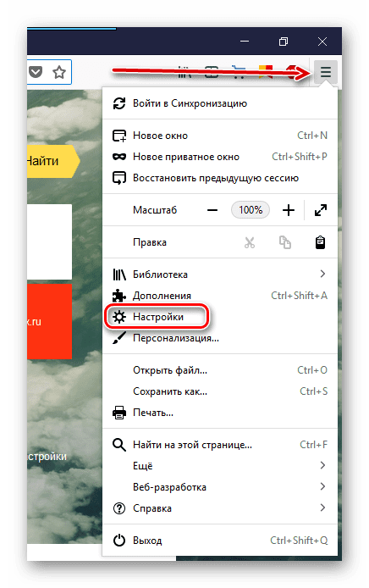This screenshot has height=588, width=369.
Task: Click Войти в Синхронизацию
Action: 220,103
